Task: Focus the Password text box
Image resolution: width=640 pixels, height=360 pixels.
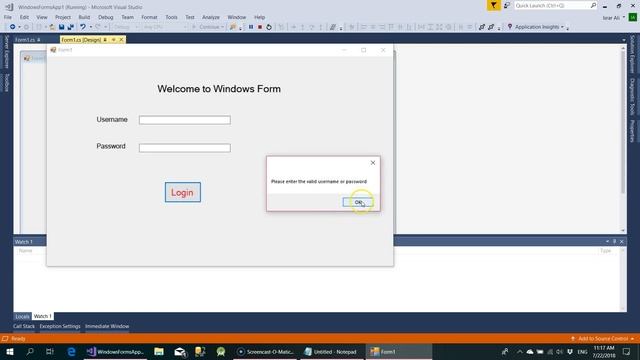Action: (184, 148)
